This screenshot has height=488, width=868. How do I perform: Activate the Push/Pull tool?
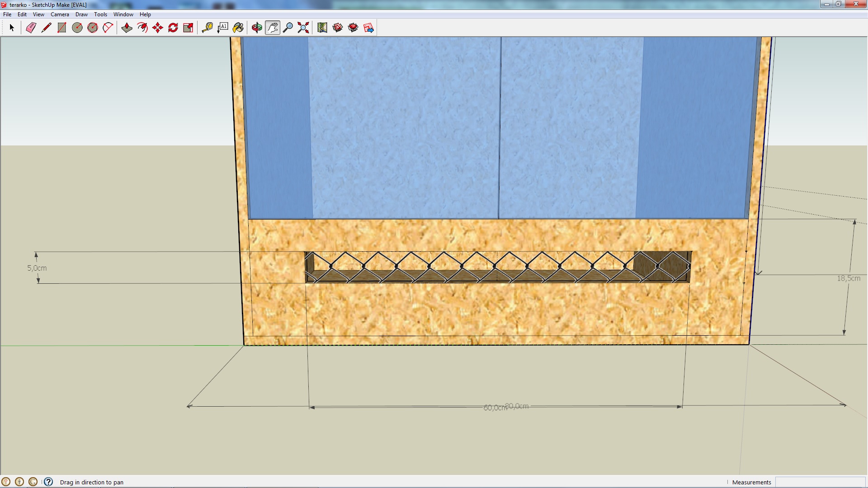[x=127, y=28]
